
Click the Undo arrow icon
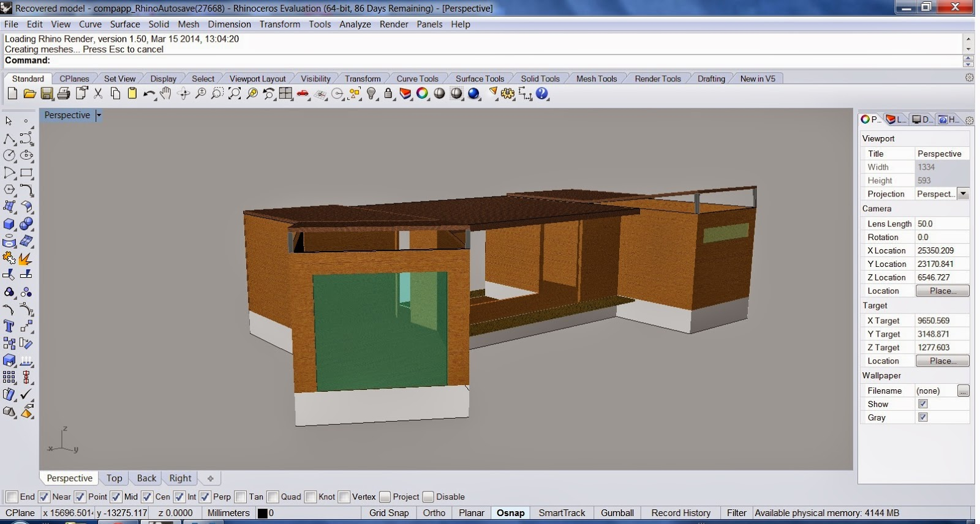point(149,94)
